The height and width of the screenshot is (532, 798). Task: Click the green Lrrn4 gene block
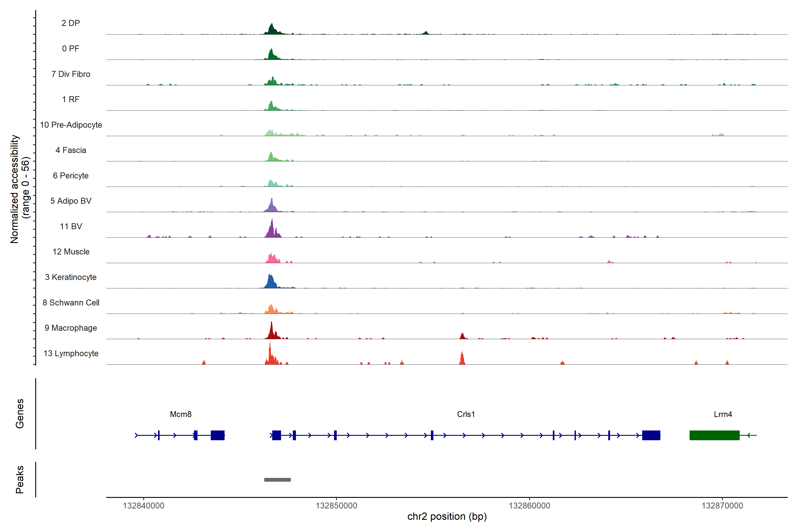(x=714, y=435)
